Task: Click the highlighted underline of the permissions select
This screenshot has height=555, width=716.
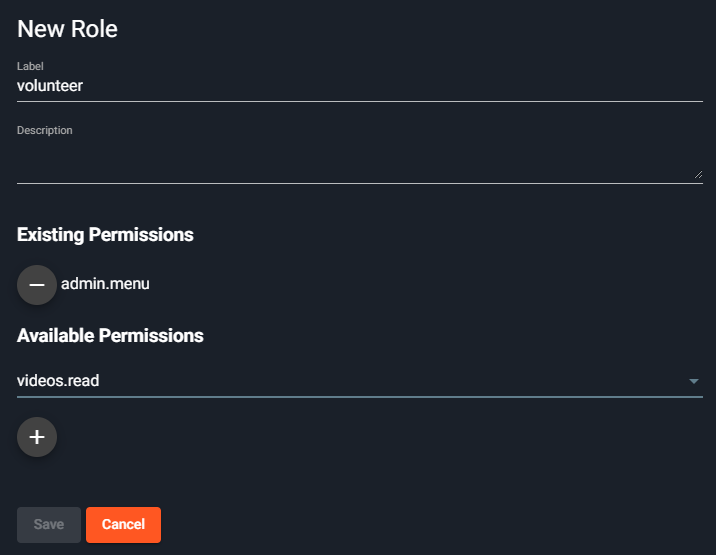Action: 360,397
